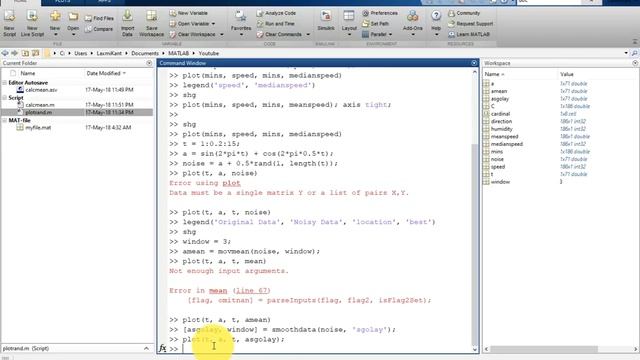Collapse the Script group
This screenshot has width=640, height=360.
pyautogui.click(x=4, y=98)
